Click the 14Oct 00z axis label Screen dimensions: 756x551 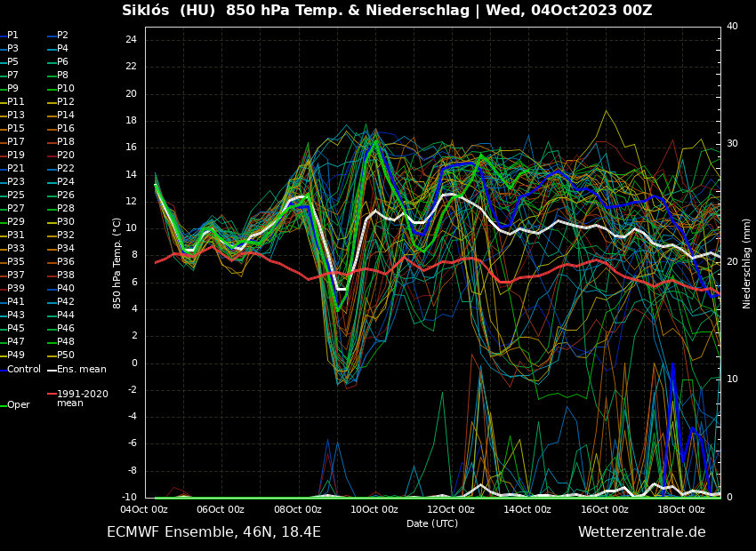point(527,509)
